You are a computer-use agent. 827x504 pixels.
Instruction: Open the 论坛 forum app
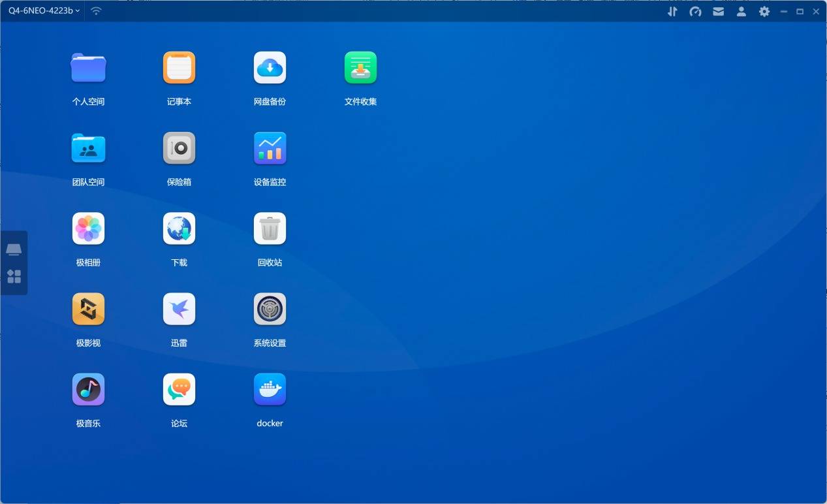pyautogui.click(x=179, y=389)
